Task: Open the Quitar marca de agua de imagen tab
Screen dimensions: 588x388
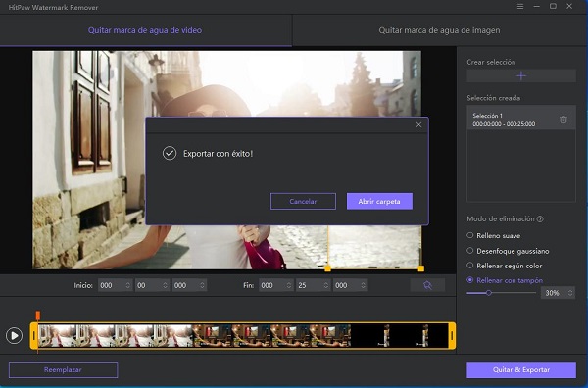Action: [x=439, y=30]
